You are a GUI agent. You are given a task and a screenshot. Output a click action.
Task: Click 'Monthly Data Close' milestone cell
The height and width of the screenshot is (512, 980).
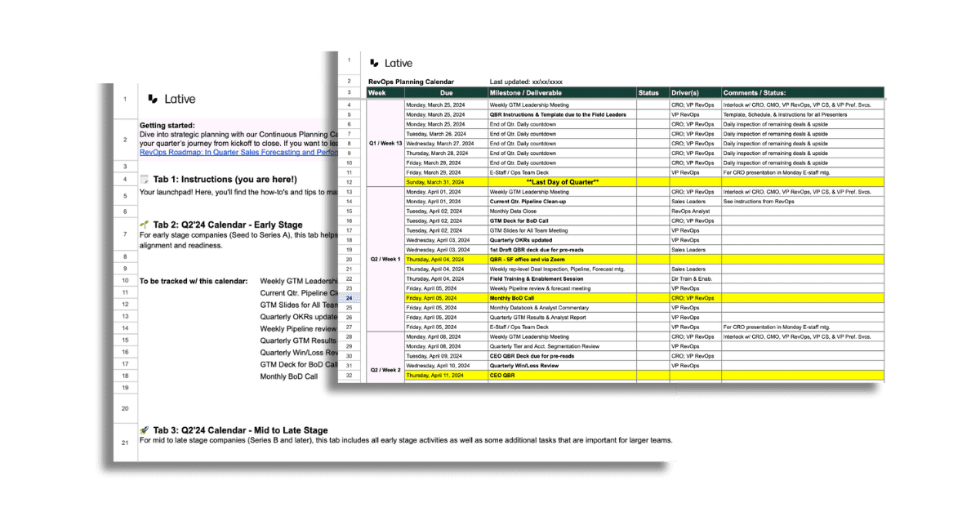pyautogui.click(x=561, y=211)
